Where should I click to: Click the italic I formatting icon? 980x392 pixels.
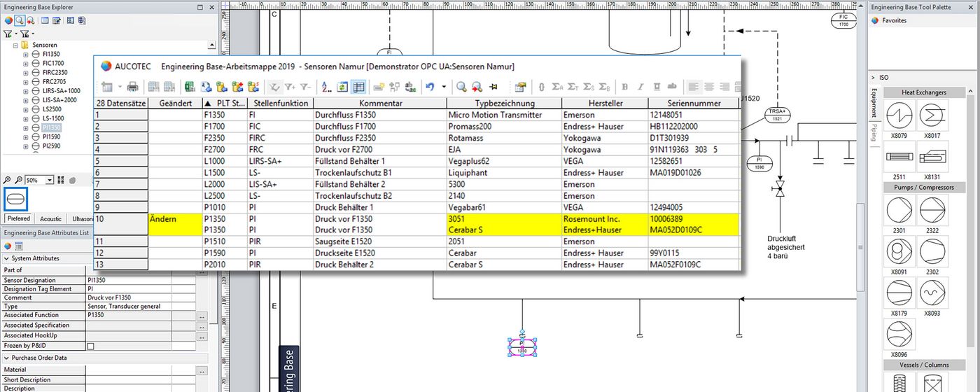[640, 87]
